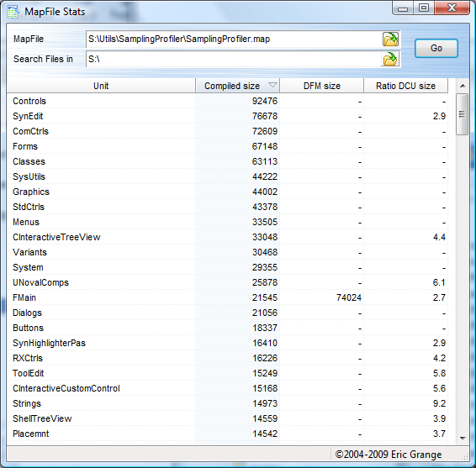Select the FMain unit row

pyautogui.click(x=227, y=297)
